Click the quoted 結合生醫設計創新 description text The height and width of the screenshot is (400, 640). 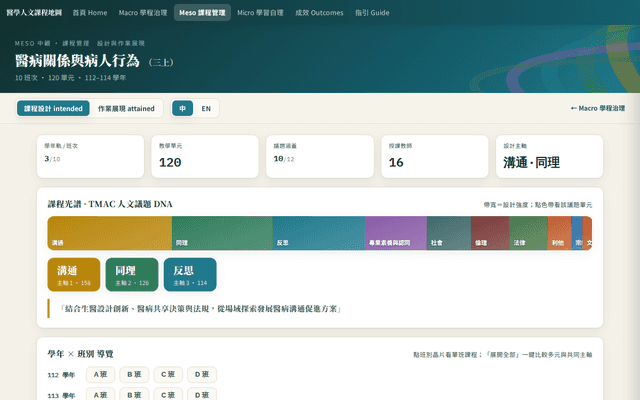coord(200,309)
